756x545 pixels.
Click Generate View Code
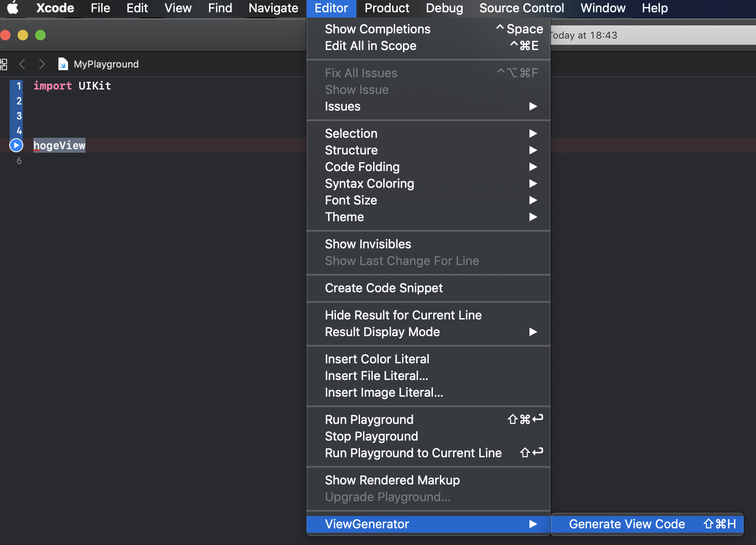[x=647, y=524]
